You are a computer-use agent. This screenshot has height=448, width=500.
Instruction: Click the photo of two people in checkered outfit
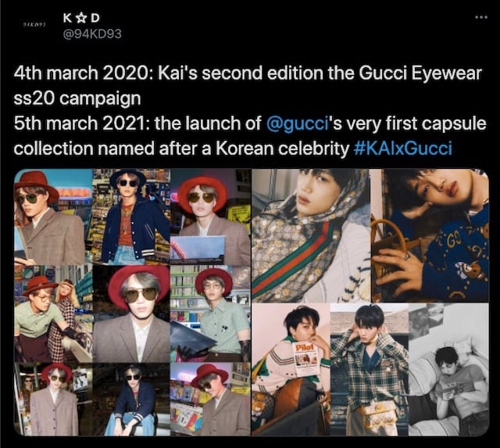53,314
